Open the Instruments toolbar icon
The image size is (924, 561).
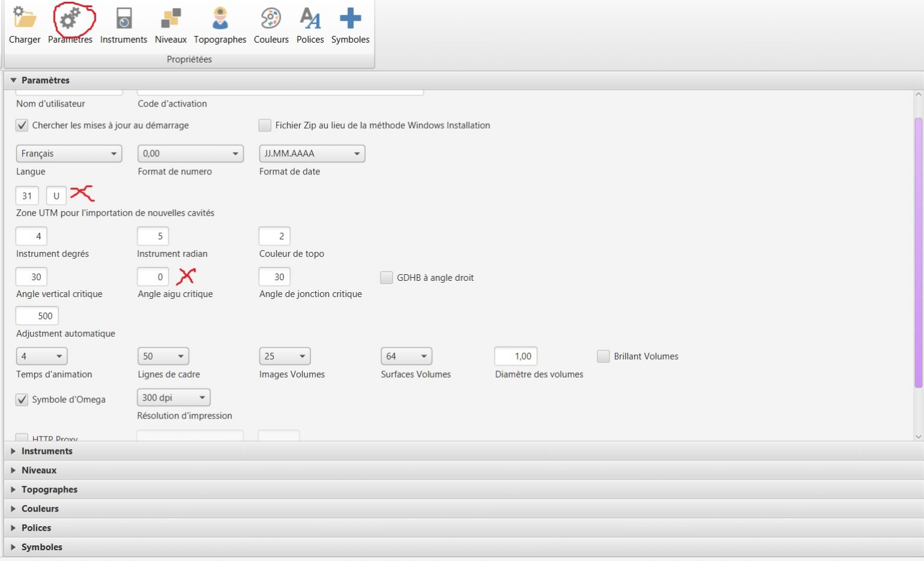124,19
